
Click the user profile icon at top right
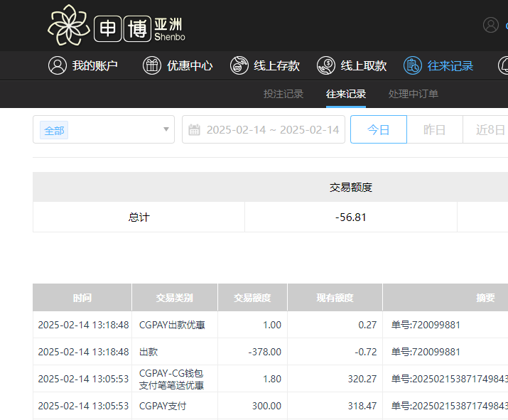491,25
